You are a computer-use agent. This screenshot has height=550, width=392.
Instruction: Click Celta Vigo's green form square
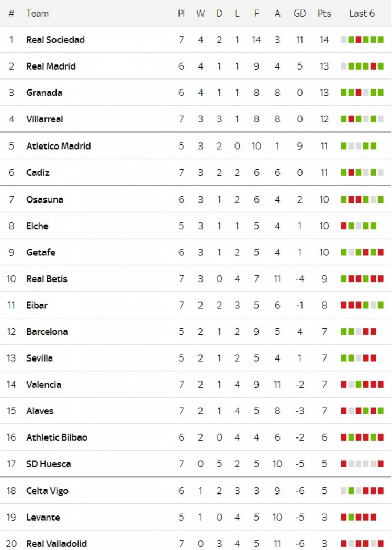pyautogui.click(x=351, y=491)
